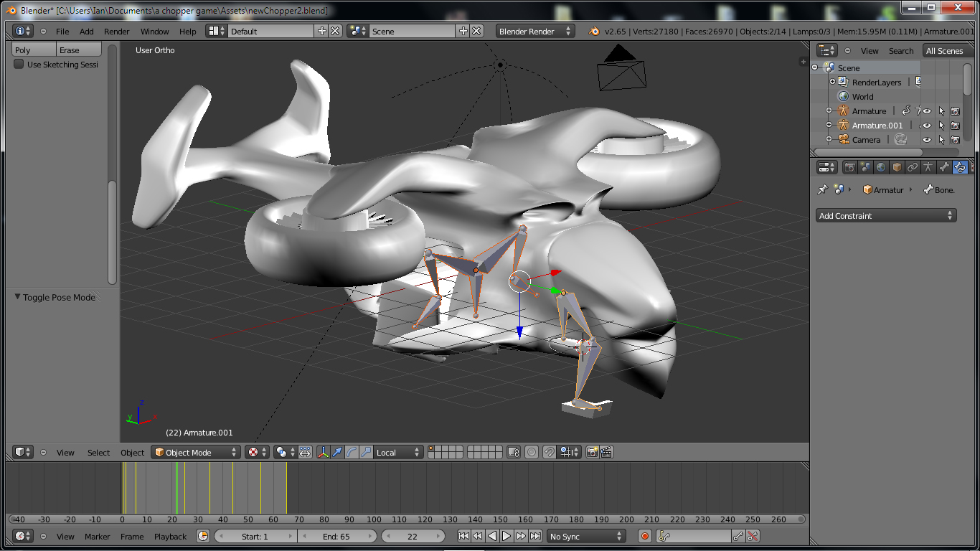This screenshot has height=551, width=980.
Task: Toggle visibility eye for Armature in the outliner
Action: tap(927, 111)
